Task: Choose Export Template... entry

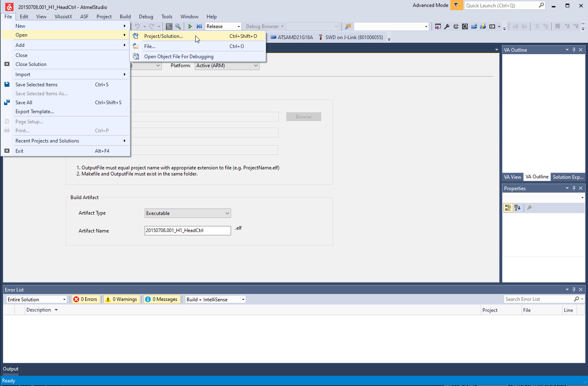Action: coord(65,112)
